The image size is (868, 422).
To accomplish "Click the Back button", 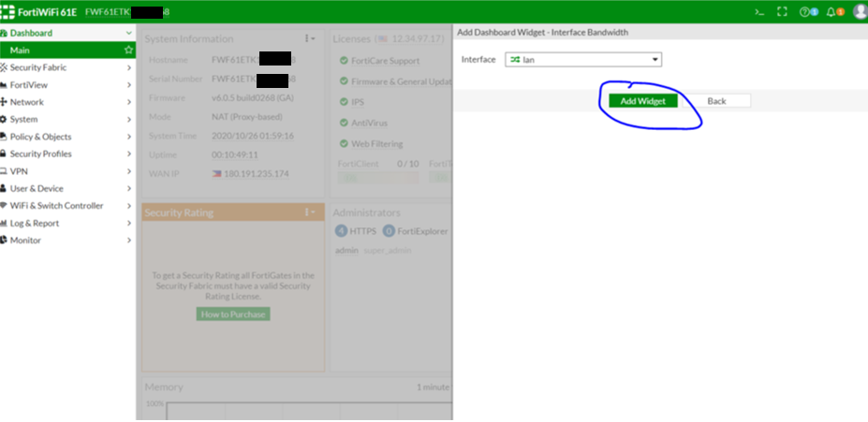I will (716, 101).
